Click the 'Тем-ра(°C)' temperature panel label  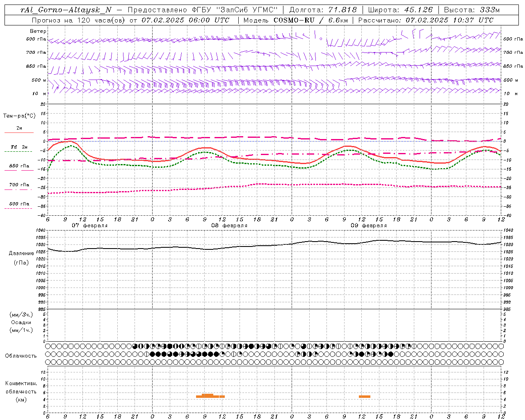(19, 116)
